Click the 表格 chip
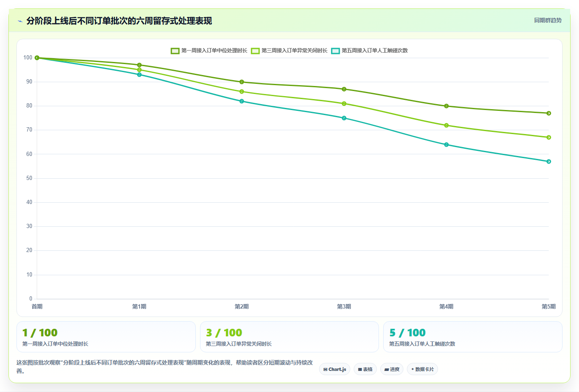The width and height of the screenshot is (579, 392). pos(365,369)
